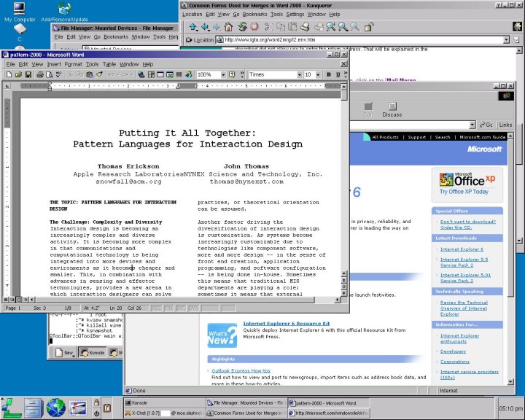Save the document using Word's floppy disk icon
The height and width of the screenshot is (420, 525).
tap(28, 74)
